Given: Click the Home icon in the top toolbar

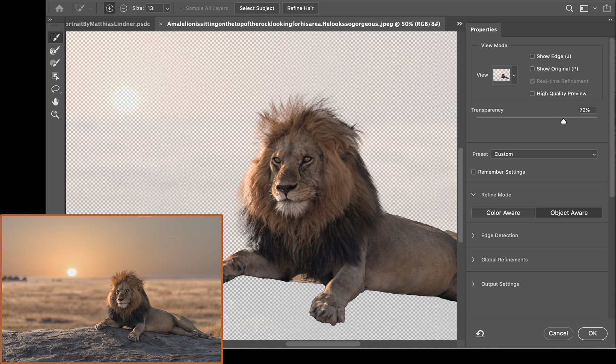Looking at the screenshot, I should point(59,8).
